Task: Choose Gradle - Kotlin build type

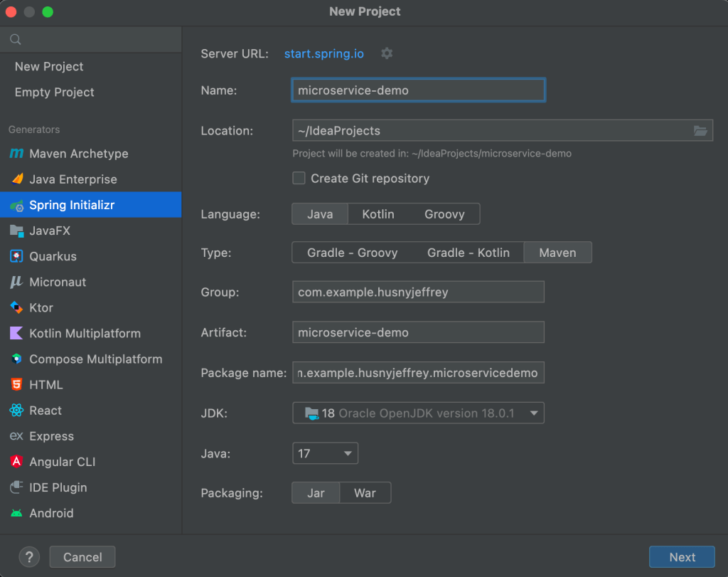Action: click(468, 253)
